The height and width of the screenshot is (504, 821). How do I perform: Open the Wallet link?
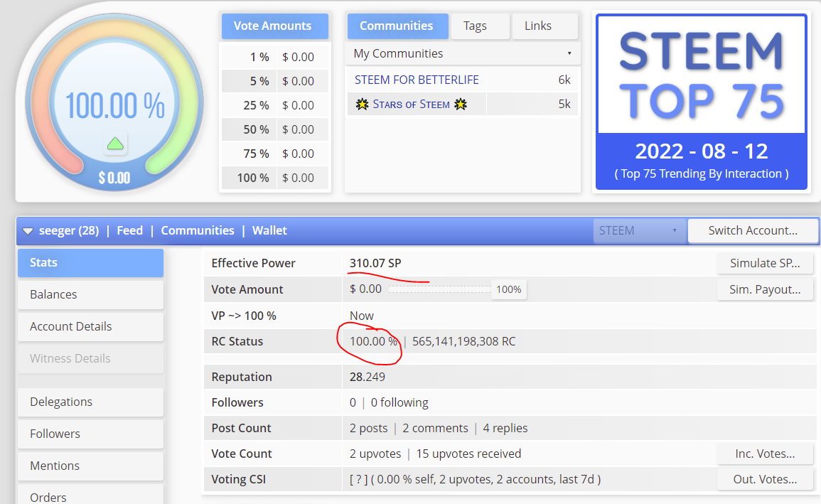point(269,231)
